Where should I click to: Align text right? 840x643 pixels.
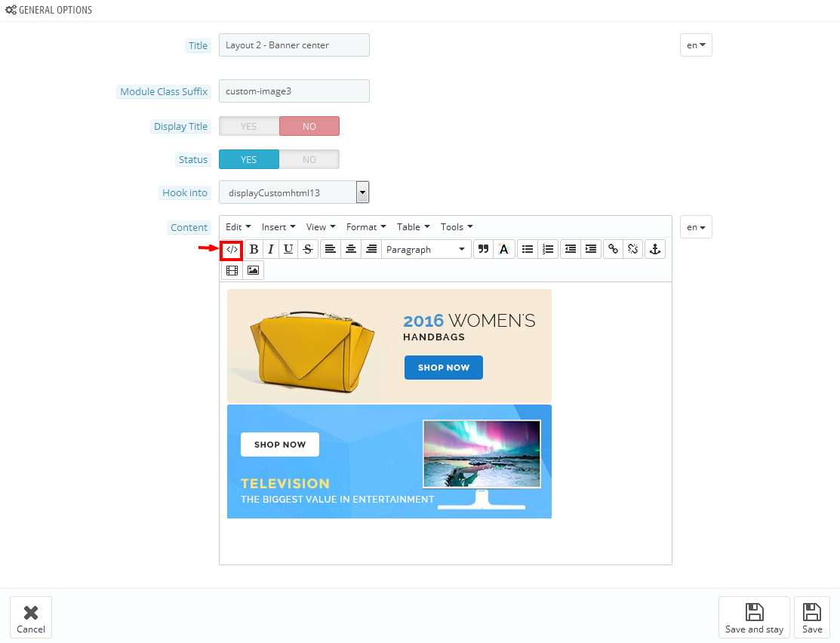[371, 249]
